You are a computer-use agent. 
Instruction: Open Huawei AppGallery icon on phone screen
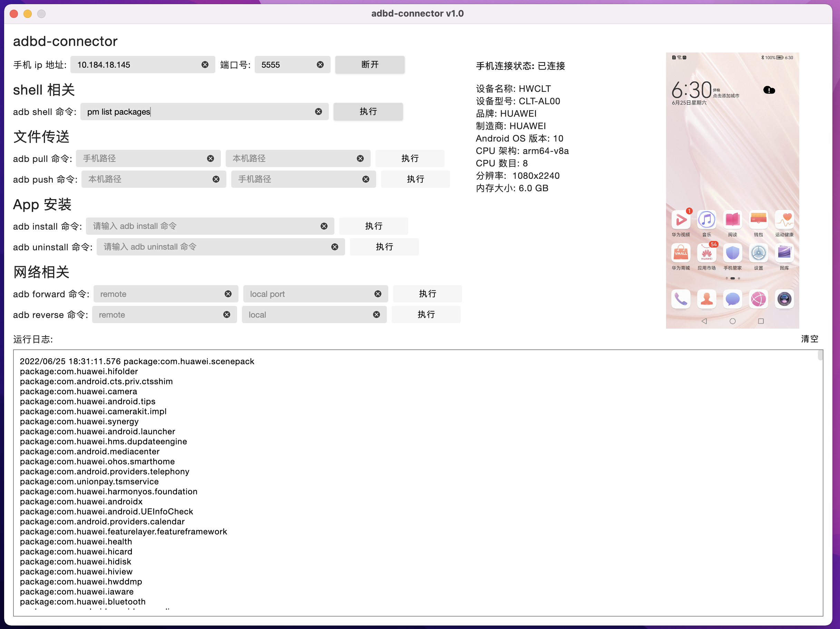click(706, 253)
